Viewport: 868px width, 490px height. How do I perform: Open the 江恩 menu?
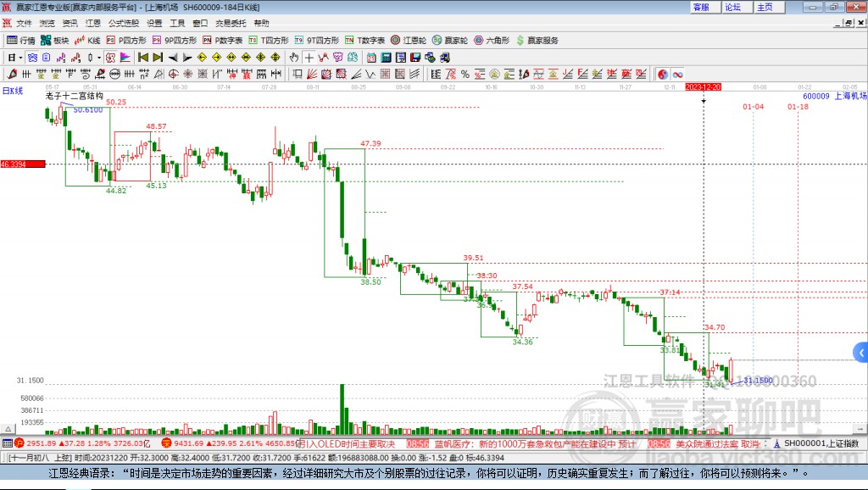(93, 23)
